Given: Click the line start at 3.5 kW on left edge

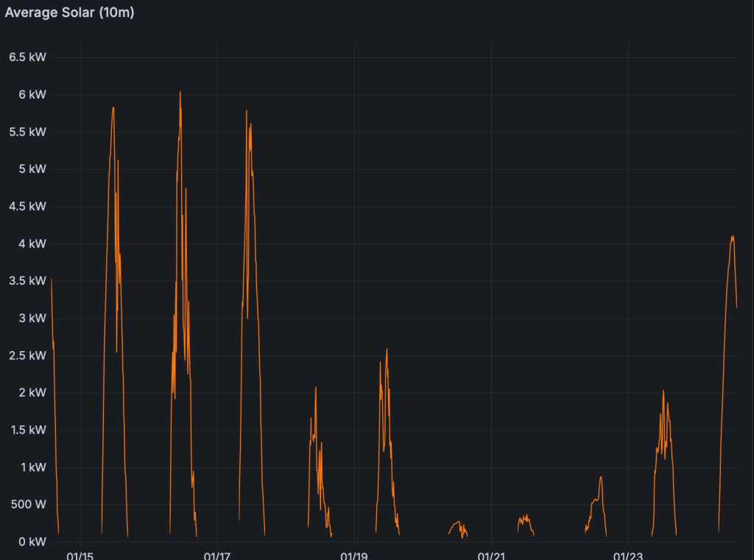Looking at the screenshot, I should click(51, 280).
